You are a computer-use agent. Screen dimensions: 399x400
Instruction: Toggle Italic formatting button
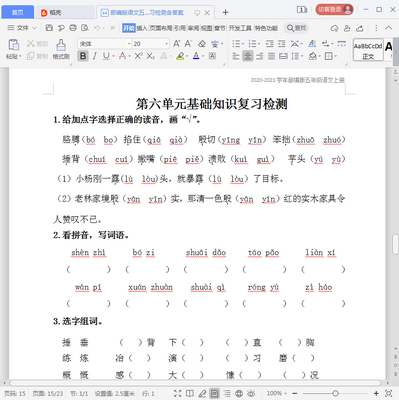pyautogui.click(x=95, y=56)
